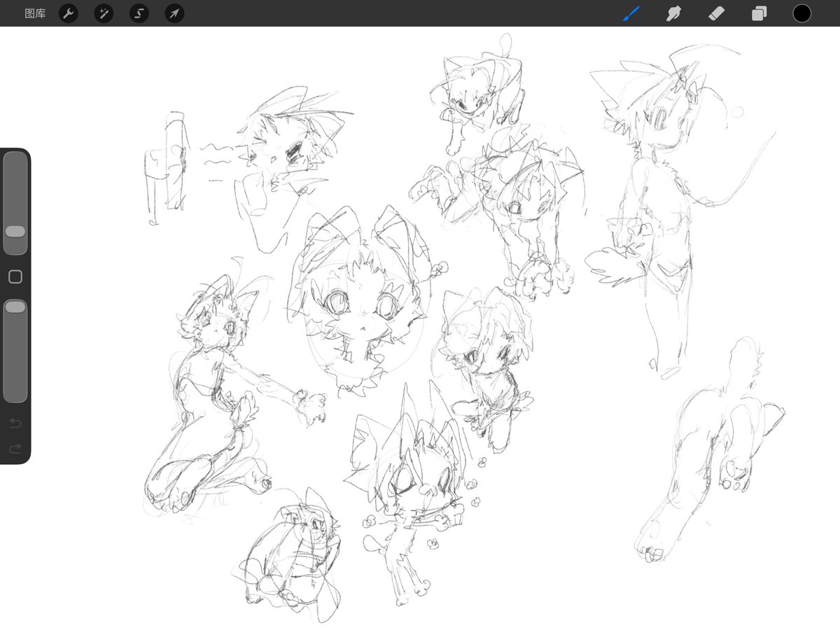
Task: Adjust the brush opacity slider
Action: pyautogui.click(x=15, y=351)
